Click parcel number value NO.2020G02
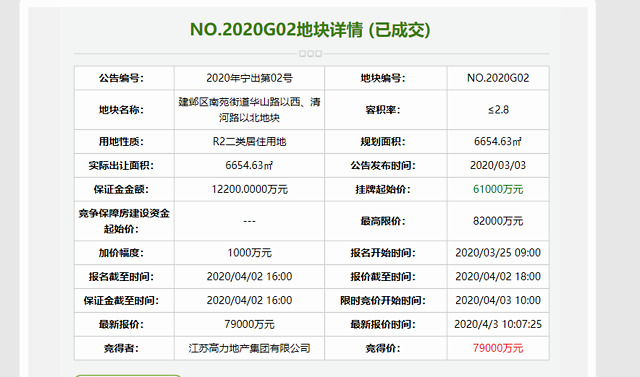 coord(498,78)
